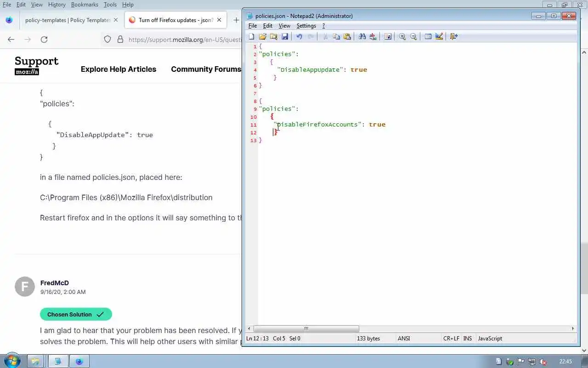Click the Action Center flag tray icon
The width and height of the screenshot is (588, 368).
pyautogui.click(x=521, y=362)
